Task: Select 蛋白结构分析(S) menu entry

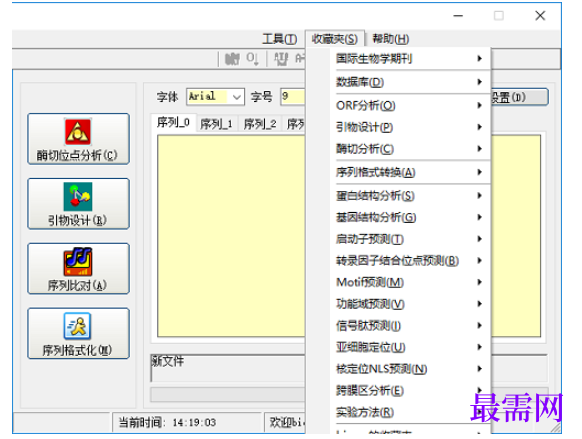Action: pos(410,196)
